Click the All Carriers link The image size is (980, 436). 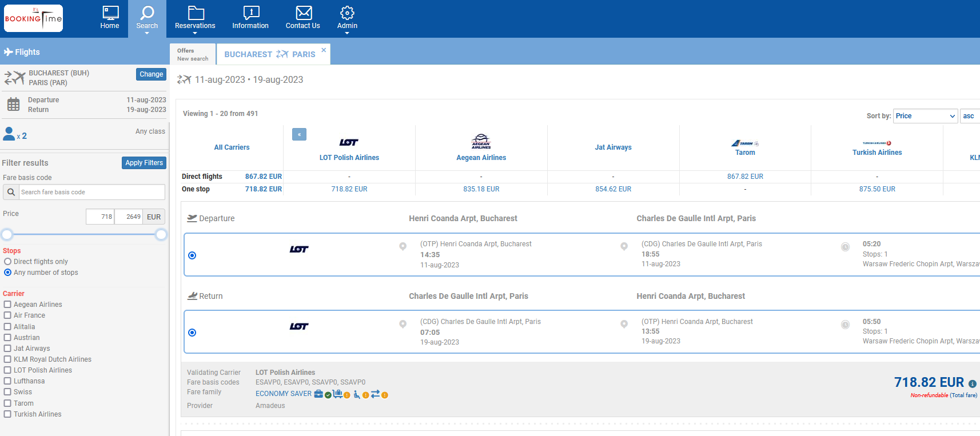[x=232, y=147]
